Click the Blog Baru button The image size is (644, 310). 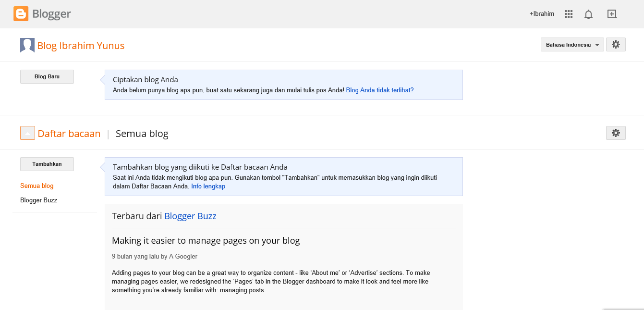(47, 76)
